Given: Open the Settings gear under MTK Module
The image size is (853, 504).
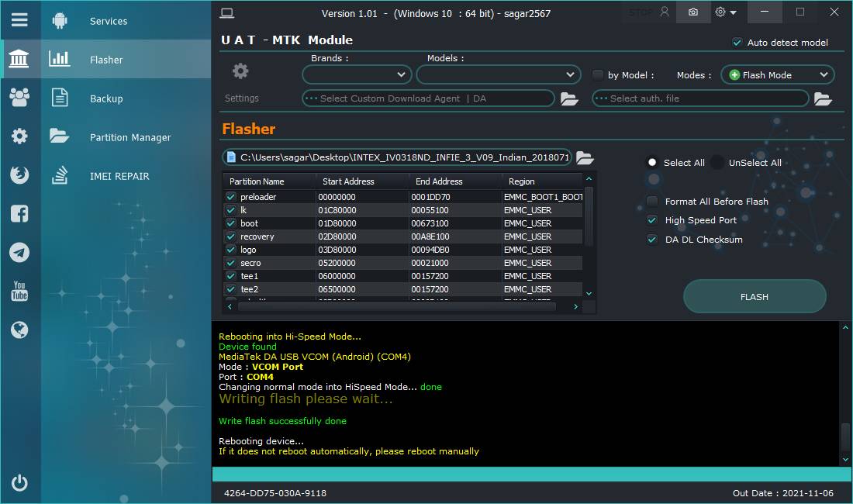Looking at the screenshot, I should 240,71.
